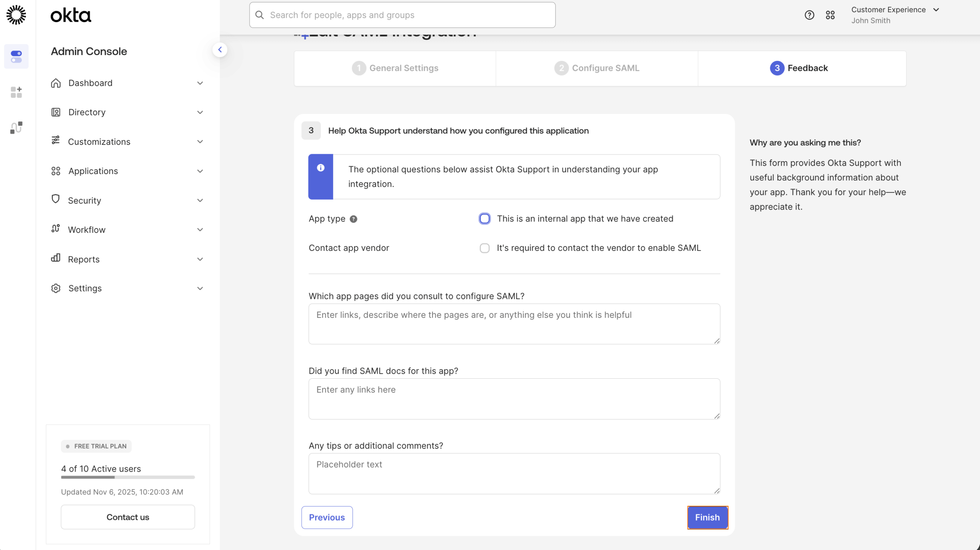Enable 'required to contact the vendor' checkbox
This screenshot has width=980, height=550.
[484, 248]
